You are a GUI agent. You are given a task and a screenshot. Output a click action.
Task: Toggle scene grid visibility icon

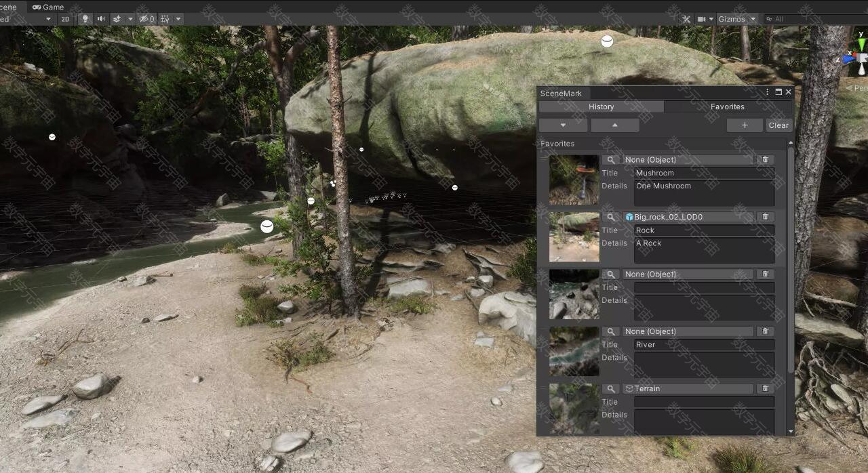(165, 19)
